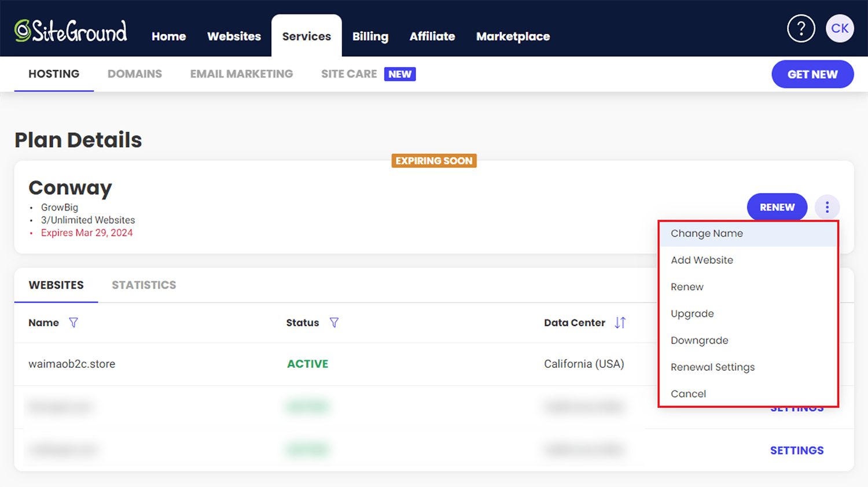Select Cancel from the options menu

tap(688, 393)
